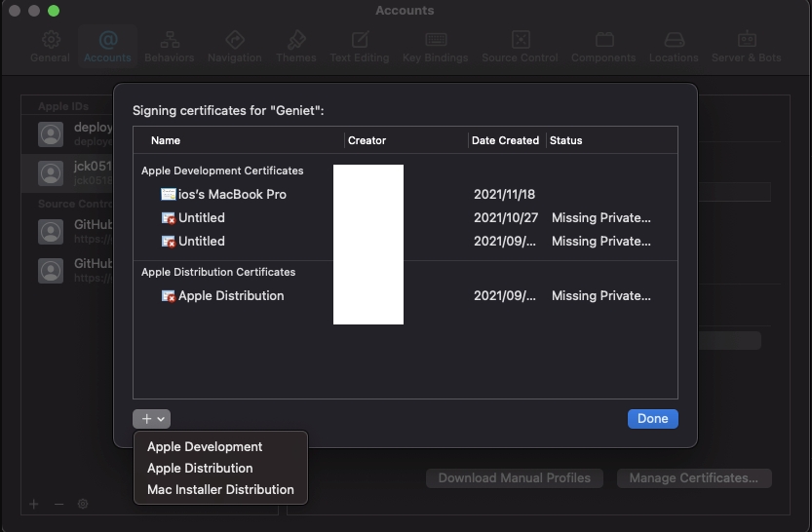The height and width of the screenshot is (532, 812).
Task: Open the Navigation preferences icon
Action: click(234, 46)
